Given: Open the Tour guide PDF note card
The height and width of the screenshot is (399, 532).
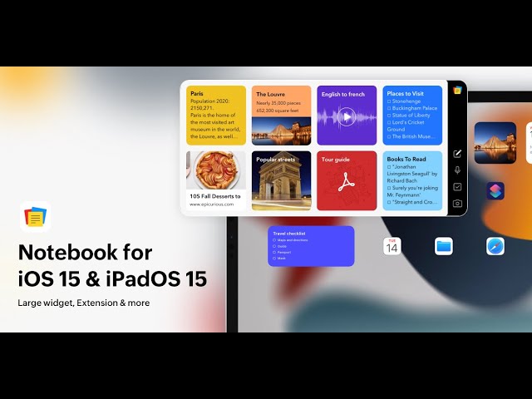Looking at the screenshot, I should (x=347, y=180).
